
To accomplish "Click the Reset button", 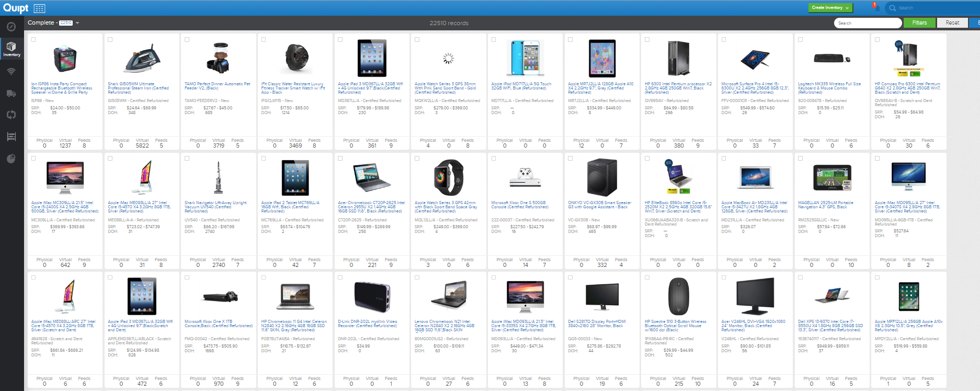I will tap(952, 23).
